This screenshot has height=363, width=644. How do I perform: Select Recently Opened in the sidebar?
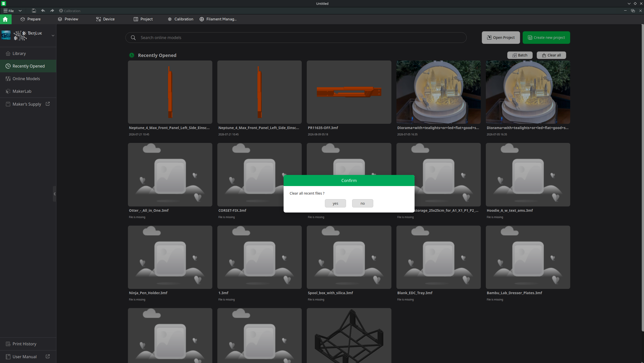(x=28, y=66)
